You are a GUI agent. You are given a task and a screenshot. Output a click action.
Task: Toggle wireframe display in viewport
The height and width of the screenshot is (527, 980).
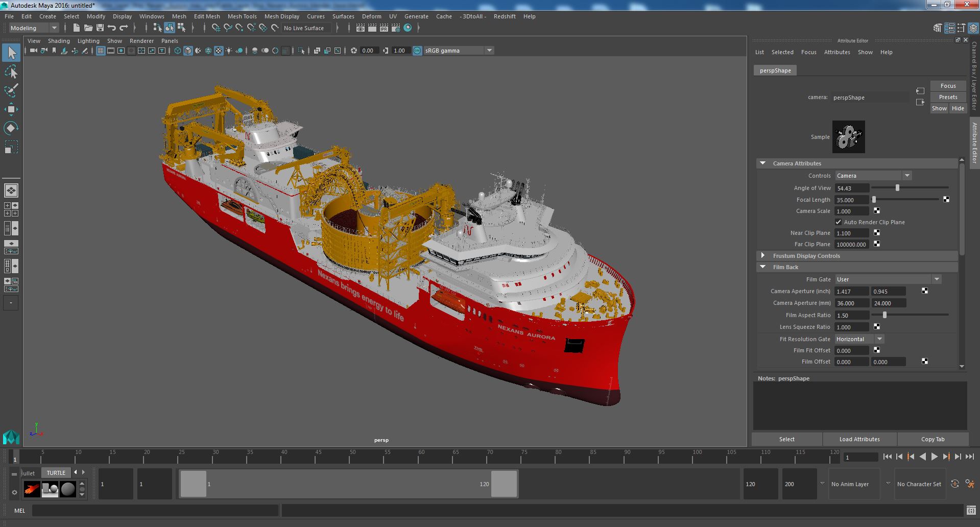[x=178, y=51]
